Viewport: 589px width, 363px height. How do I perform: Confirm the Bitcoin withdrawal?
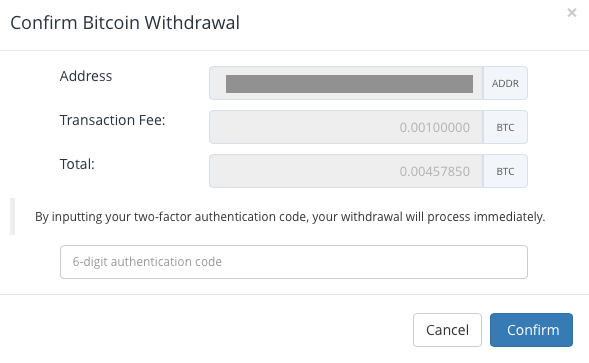click(x=532, y=330)
